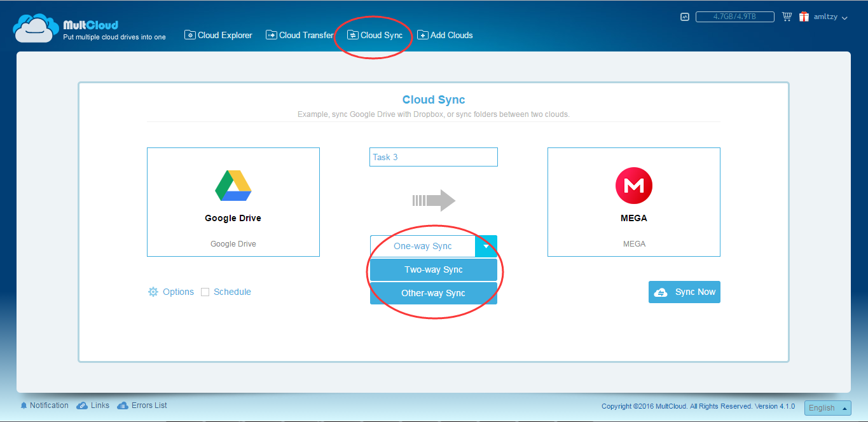Click the Sync Now cloud icon
This screenshot has width=868, height=422.
[661, 292]
